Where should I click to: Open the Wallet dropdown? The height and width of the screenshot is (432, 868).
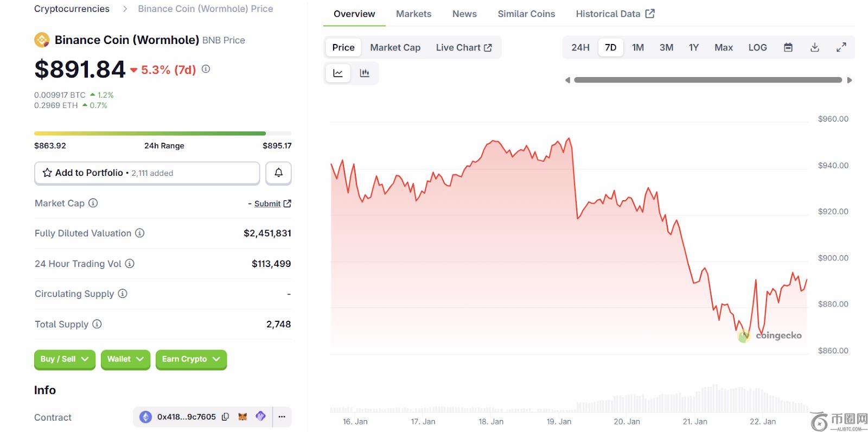[125, 359]
